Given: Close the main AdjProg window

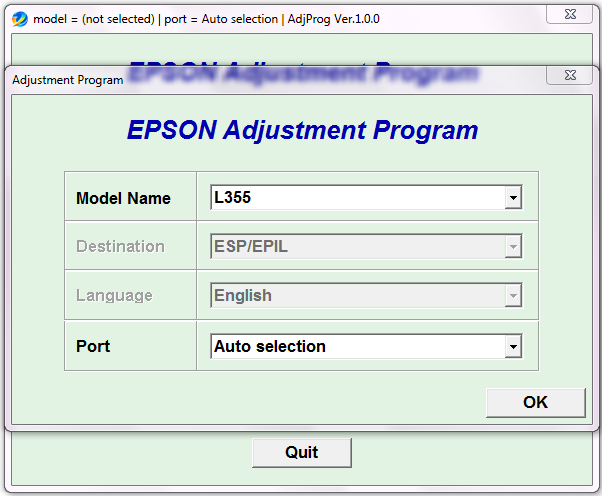Looking at the screenshot, I should [x=570, y=14].
